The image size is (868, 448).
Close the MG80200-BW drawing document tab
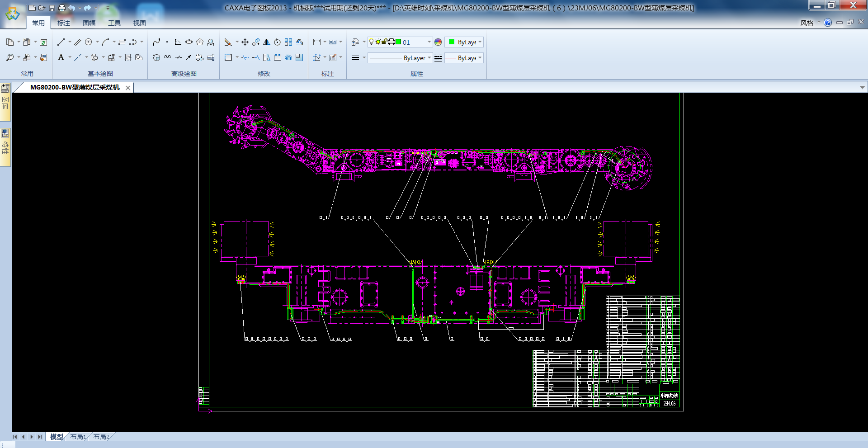[128, 88]
